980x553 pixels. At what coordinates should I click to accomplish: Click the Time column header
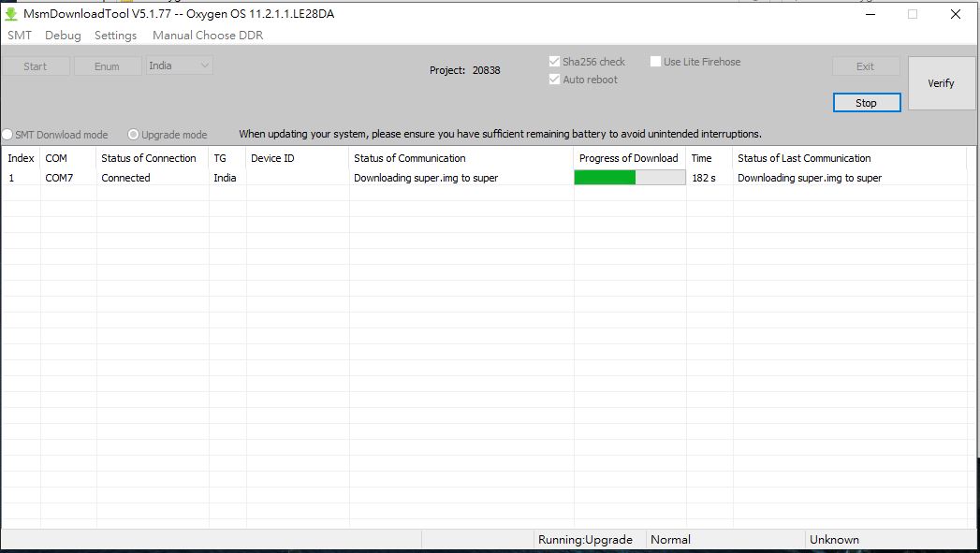pos(709,158)
